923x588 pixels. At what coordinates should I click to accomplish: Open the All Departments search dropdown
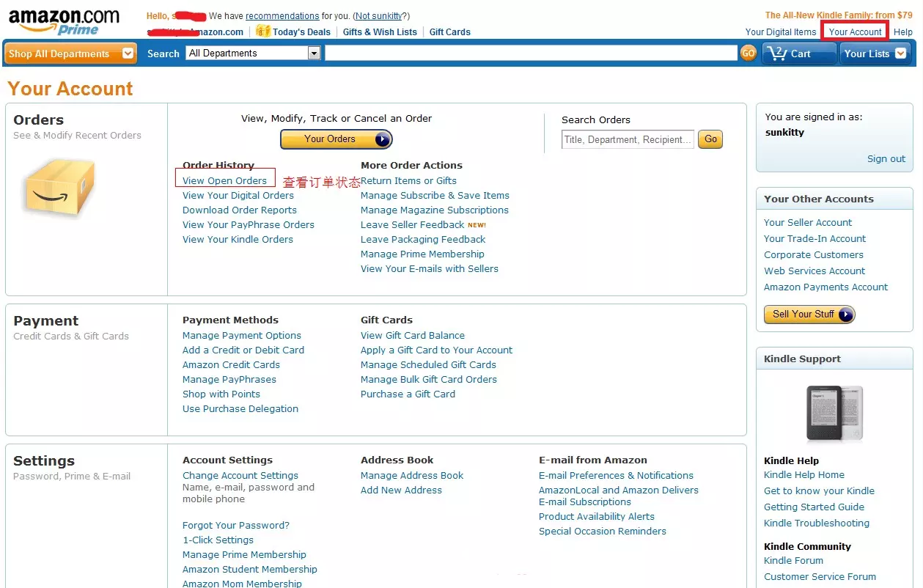click(x=254, y=53)
